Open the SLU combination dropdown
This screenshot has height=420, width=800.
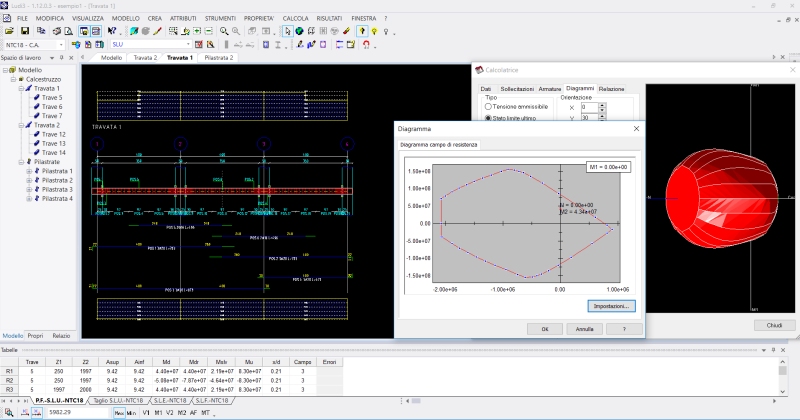click(x=188, y=44)
